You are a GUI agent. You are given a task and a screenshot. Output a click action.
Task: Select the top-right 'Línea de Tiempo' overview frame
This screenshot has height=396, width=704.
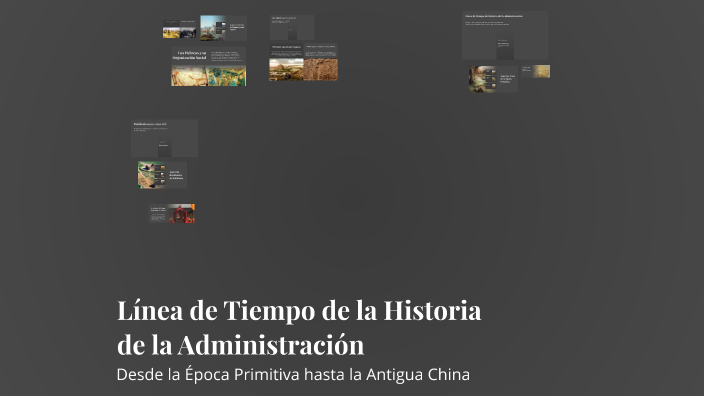pos(505,35)
